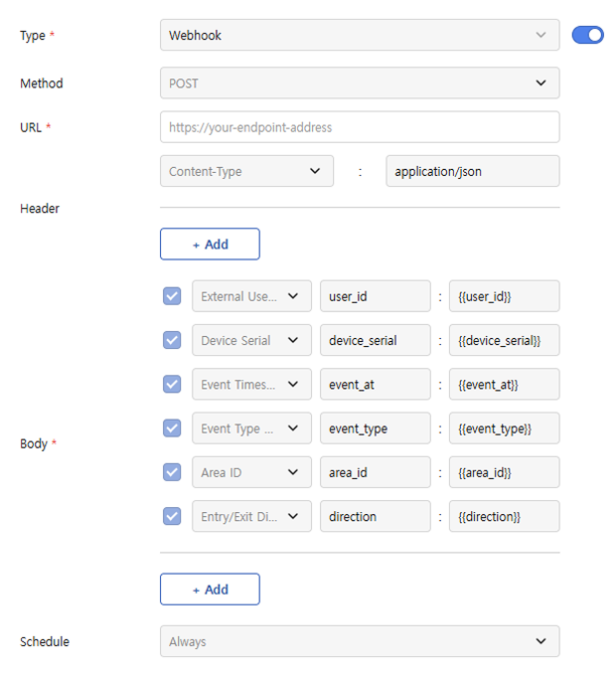This screenshot has width=616, height=677.
Task: Open the Type dropdown showing Webhook
Action: (359, 35)
